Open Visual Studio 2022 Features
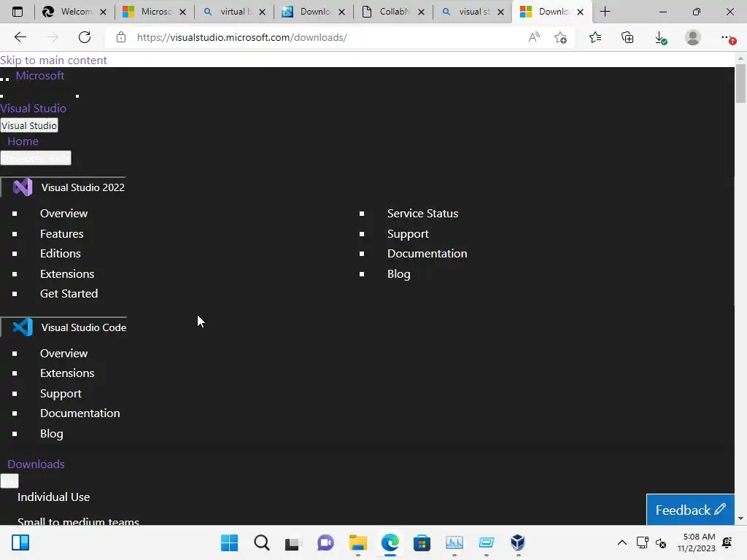 (x=62, y=234)
